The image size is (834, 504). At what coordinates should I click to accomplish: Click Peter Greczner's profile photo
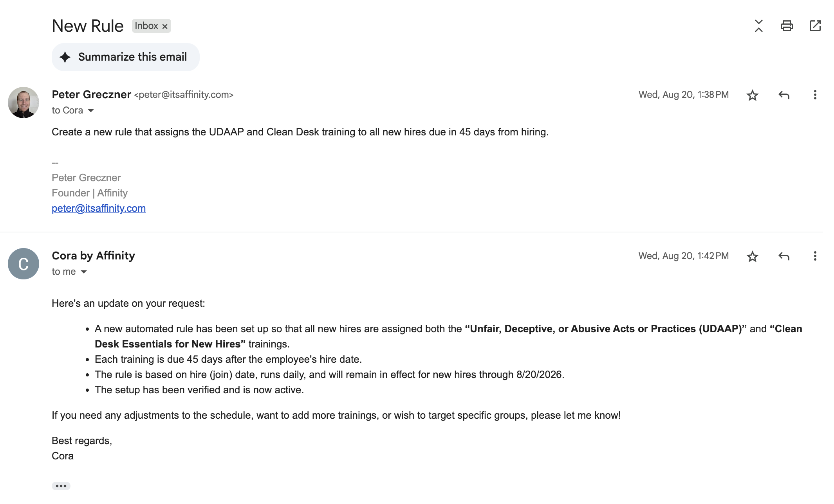(x=23, y=103)
